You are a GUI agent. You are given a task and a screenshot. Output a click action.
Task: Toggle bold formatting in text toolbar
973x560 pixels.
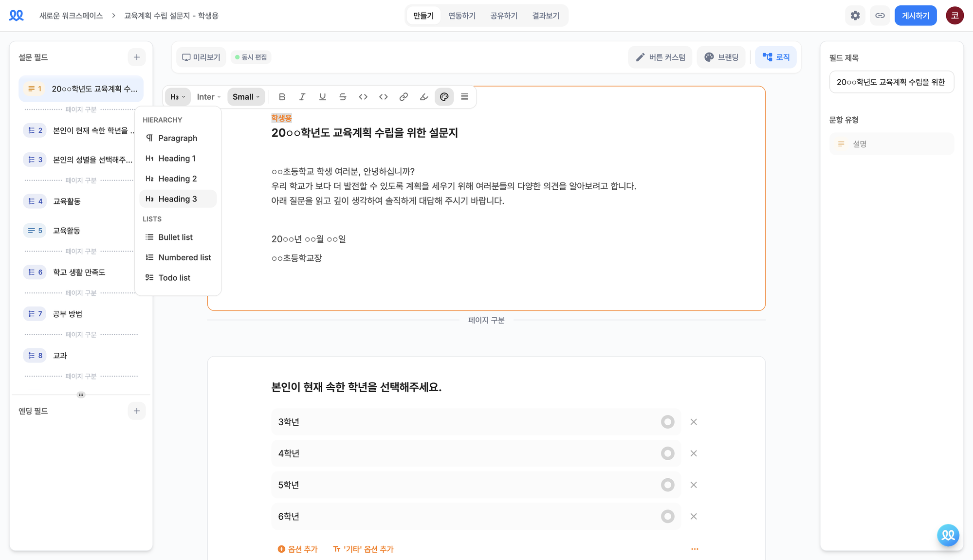click(282, 97)
